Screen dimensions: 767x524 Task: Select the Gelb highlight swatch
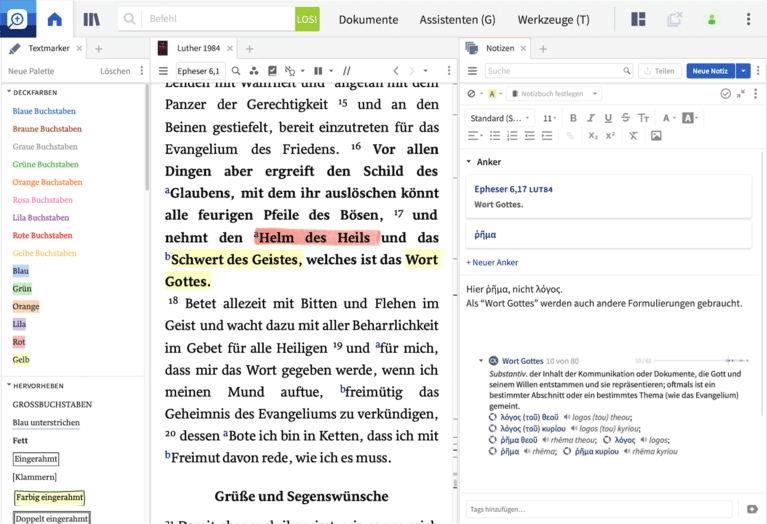pyautogui.click(x=21, y=360)
